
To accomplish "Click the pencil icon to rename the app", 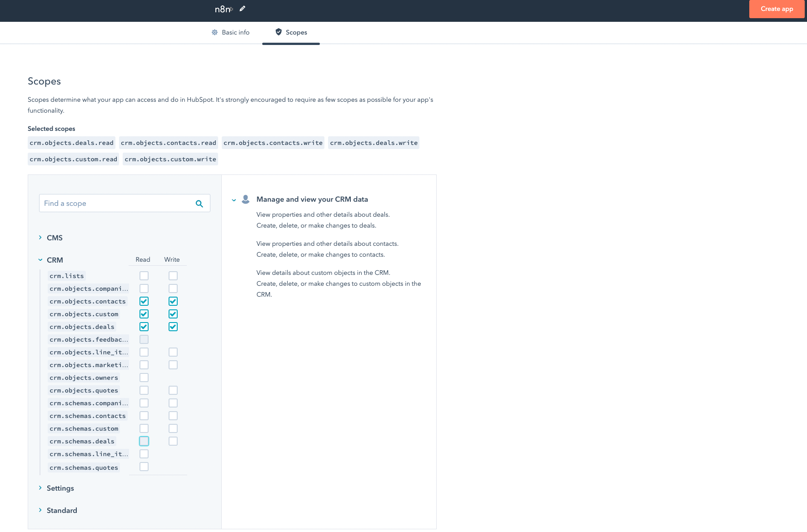I will point(242,8).
